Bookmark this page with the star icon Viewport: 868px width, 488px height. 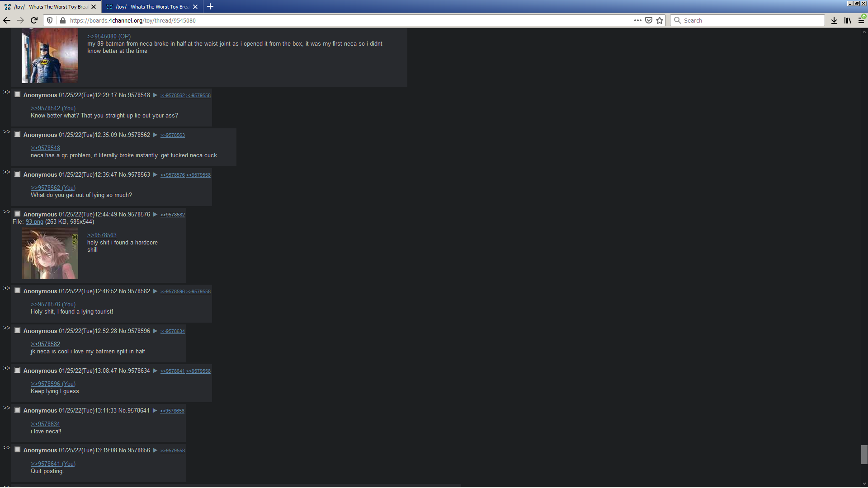tap(660, 20)
